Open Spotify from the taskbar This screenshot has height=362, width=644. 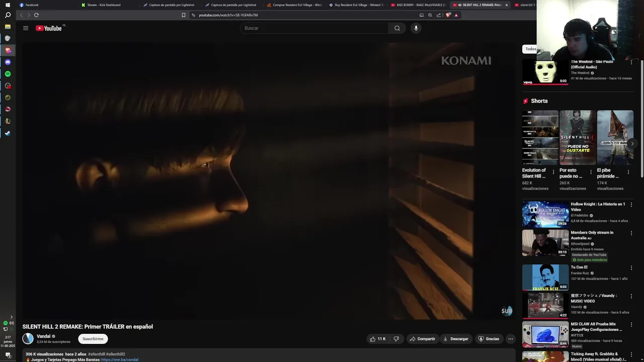pos(8,74)
